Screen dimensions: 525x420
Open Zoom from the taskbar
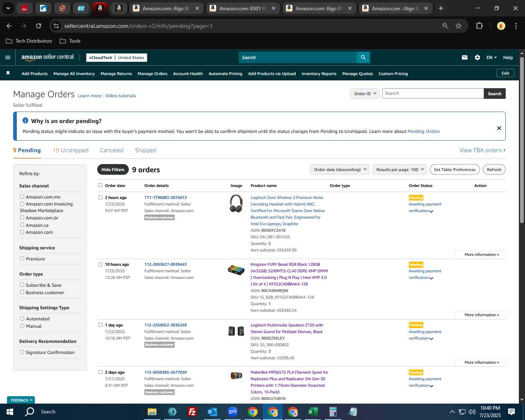pyautogui.click(x=233, y=412)
